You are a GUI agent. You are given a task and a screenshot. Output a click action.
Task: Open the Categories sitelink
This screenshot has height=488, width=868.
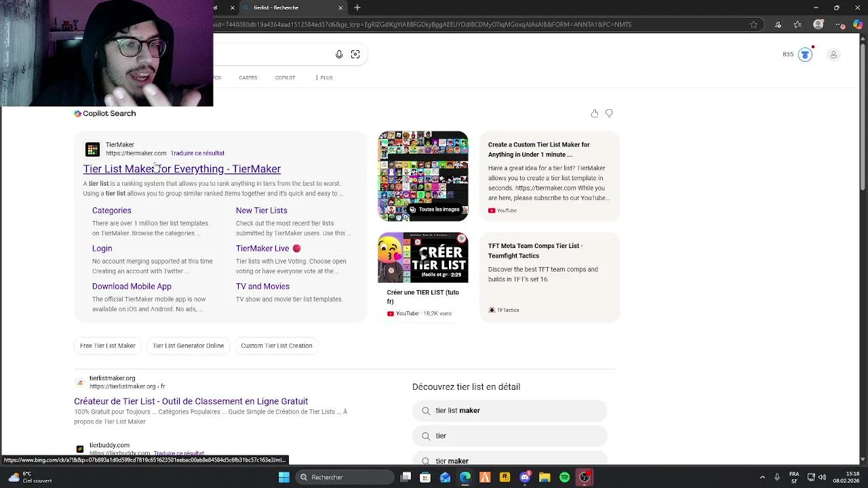(x=112, y=211)
